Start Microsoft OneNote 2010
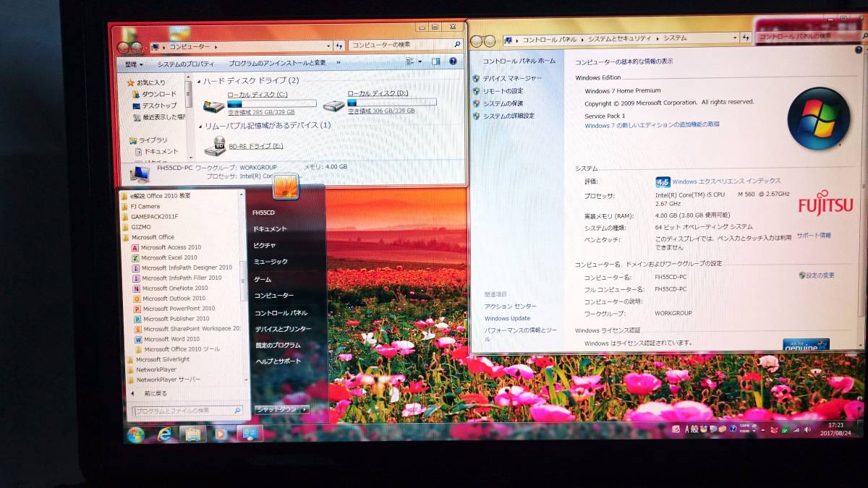Screen dimensions: 868x488 pyautogui.click(x=170, y=288)
